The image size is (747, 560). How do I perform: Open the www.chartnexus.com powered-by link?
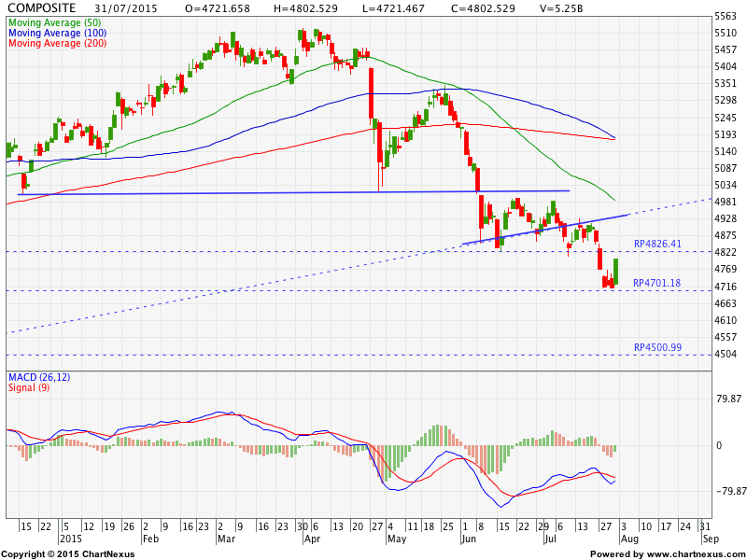(694, 554)
